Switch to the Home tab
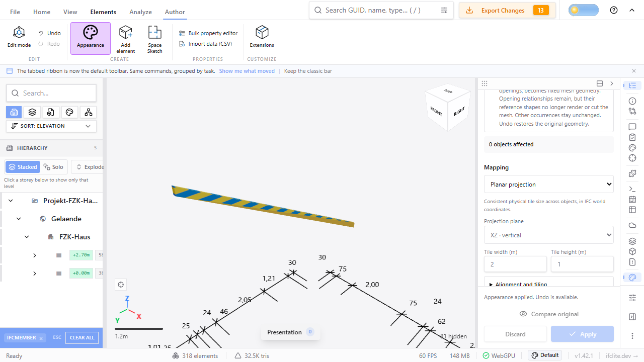The height and width of the screenshot is (362, 644). tap(42, 12)
